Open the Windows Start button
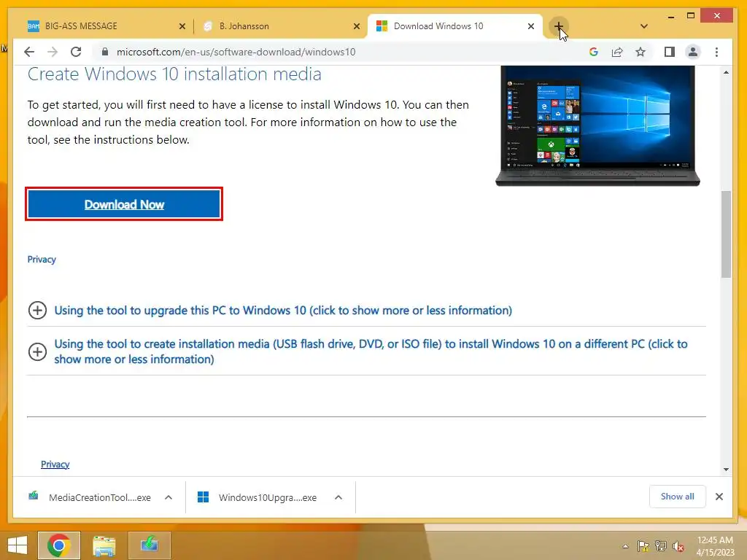The image size is (747, 560). tap(18, 545)
